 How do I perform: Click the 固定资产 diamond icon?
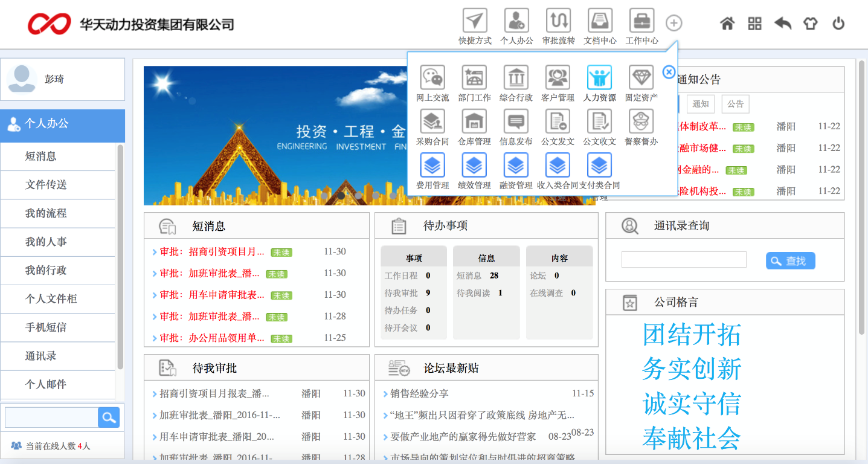(x=641, y=78)
